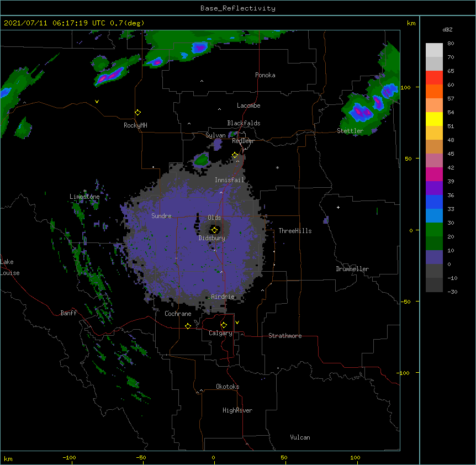Select the Lacombe city label
This screenshot has width=476, height=465.
click(x=248, y=105)
